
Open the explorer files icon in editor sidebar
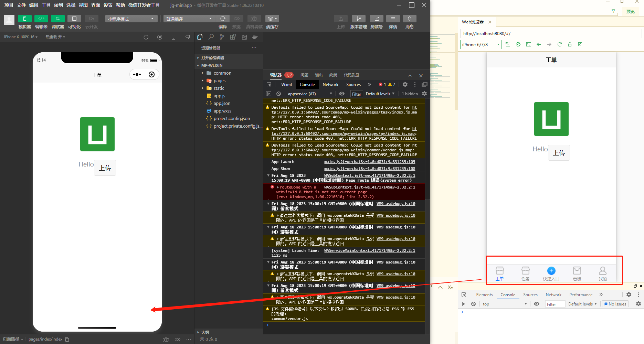(x=200, y=37)
